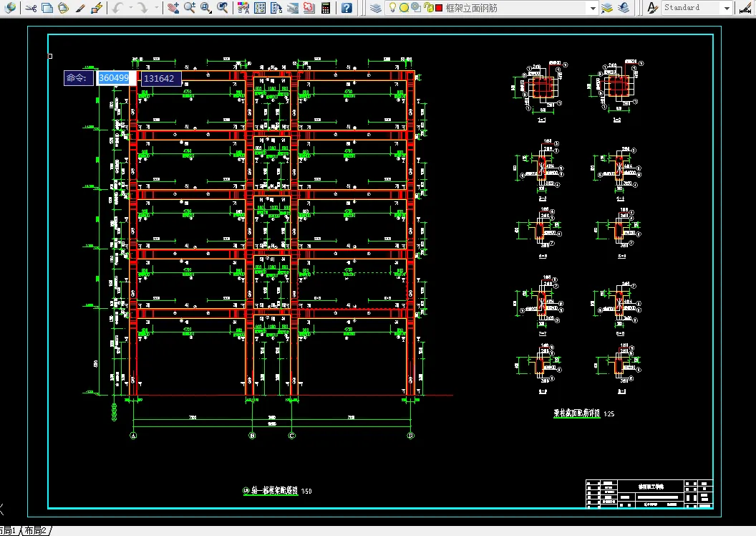Viewport: 756px width, 536px height.
Task: Click the globe publish icon
Action: [10, 8]
